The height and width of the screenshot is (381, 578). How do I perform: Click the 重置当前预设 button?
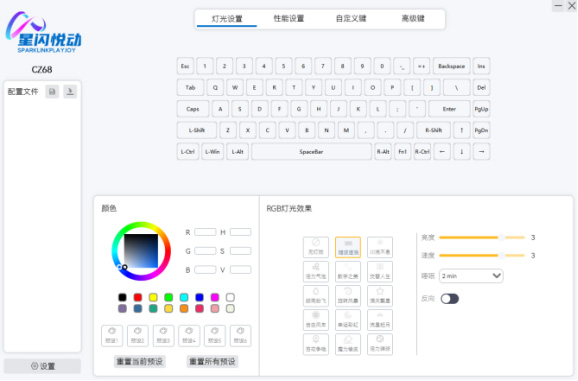tap(140, 361)
